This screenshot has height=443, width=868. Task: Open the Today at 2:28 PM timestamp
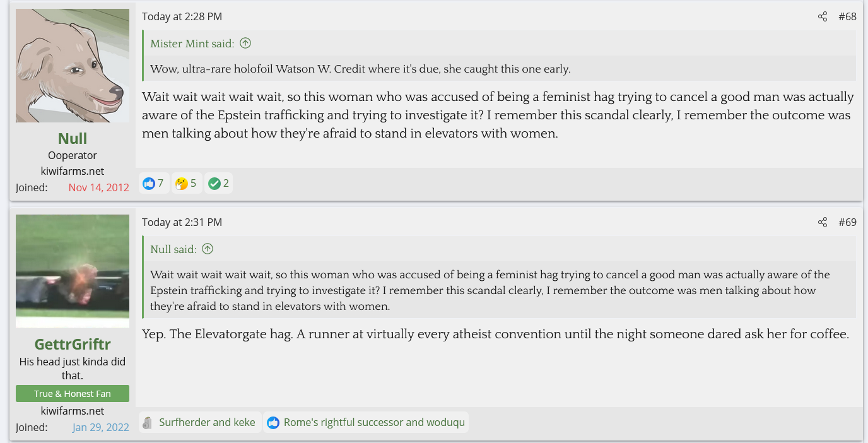(x=182, y=17)
